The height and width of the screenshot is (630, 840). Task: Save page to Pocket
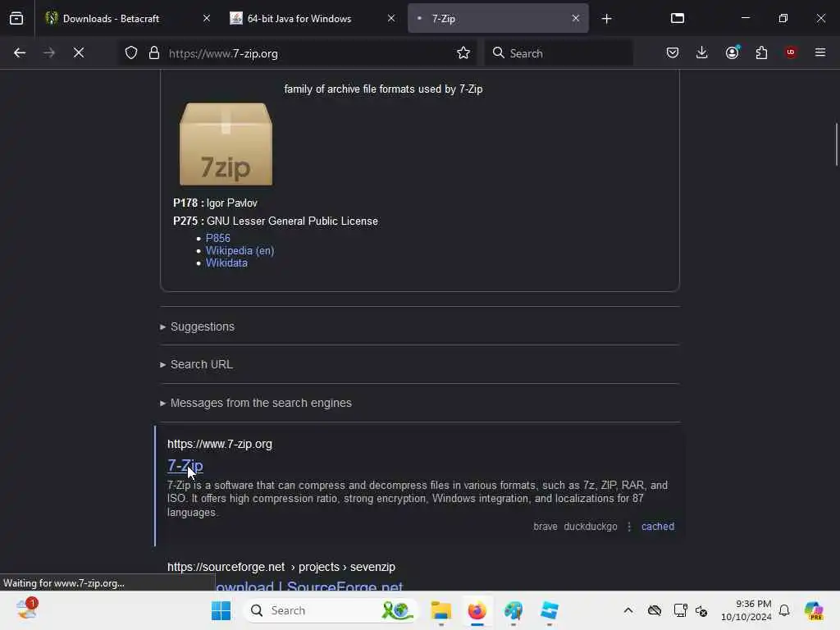[x=673, y=52]
